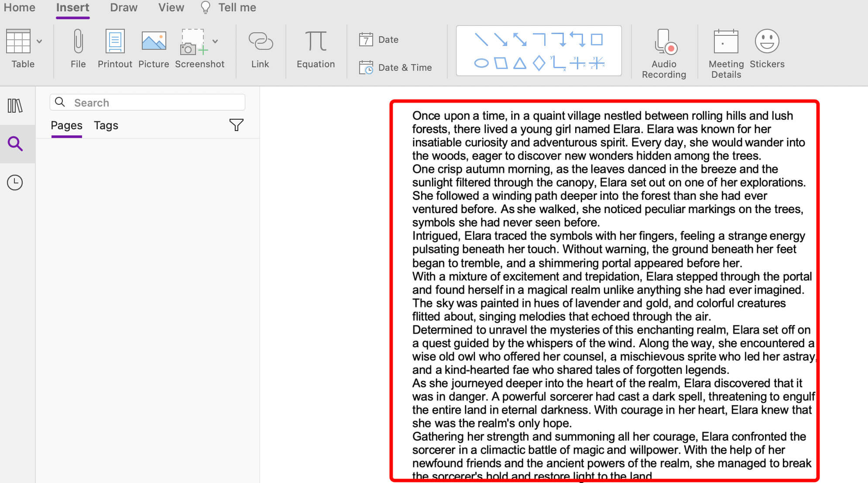Expand the Screenshot dropdown arrow
Viewport: 868px width, 483px height.
pos(215,41)
